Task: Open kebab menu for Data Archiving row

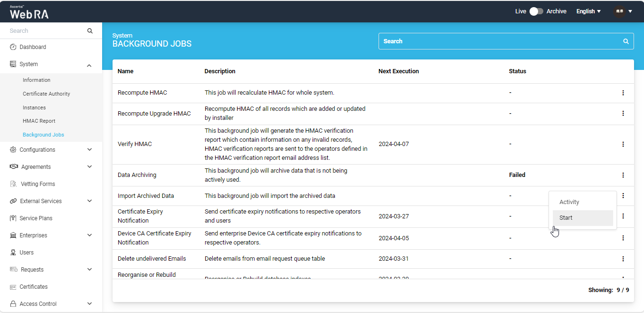Action: click(x=623, y=175)
